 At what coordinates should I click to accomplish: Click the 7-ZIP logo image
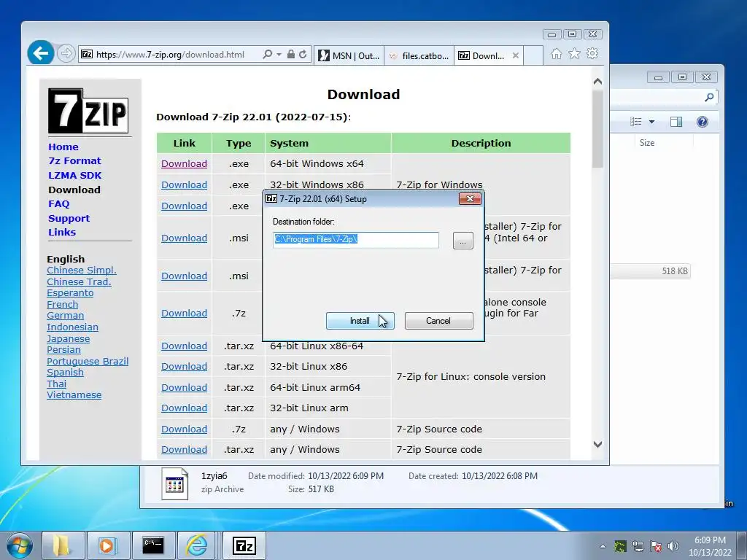(x=88, y=111)
